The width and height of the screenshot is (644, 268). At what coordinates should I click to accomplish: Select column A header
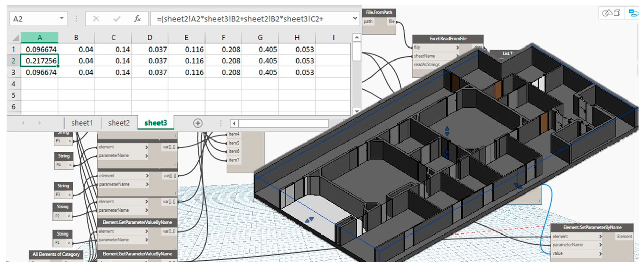tap(39, 37)
